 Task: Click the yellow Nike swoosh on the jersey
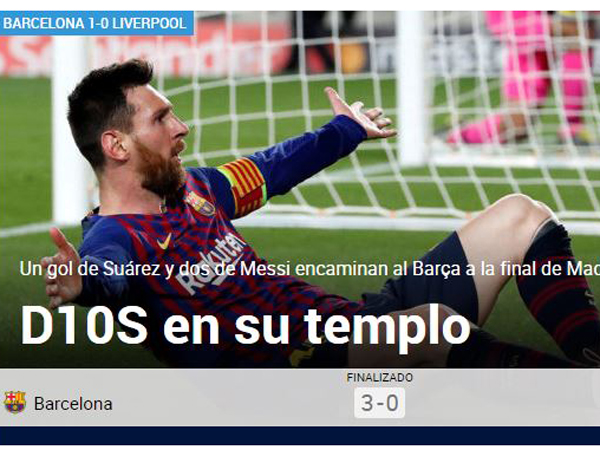165,241
